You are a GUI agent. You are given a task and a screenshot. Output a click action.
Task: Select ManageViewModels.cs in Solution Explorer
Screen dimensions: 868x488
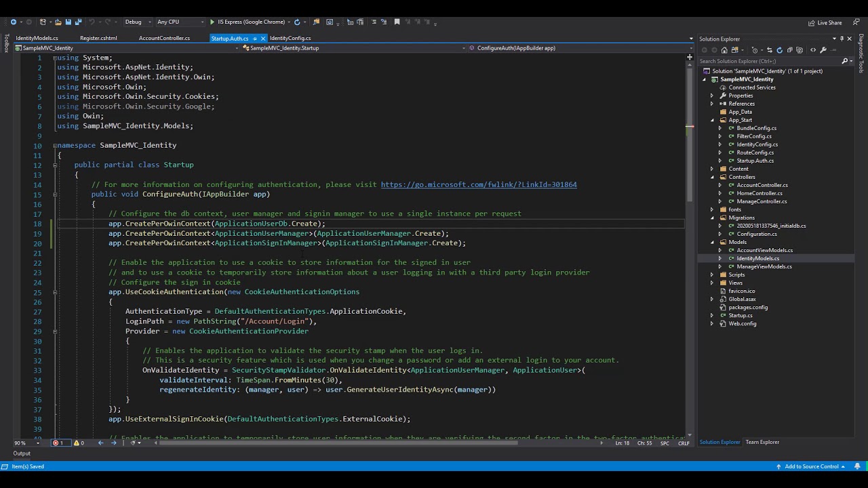click(x=764, y=266)
